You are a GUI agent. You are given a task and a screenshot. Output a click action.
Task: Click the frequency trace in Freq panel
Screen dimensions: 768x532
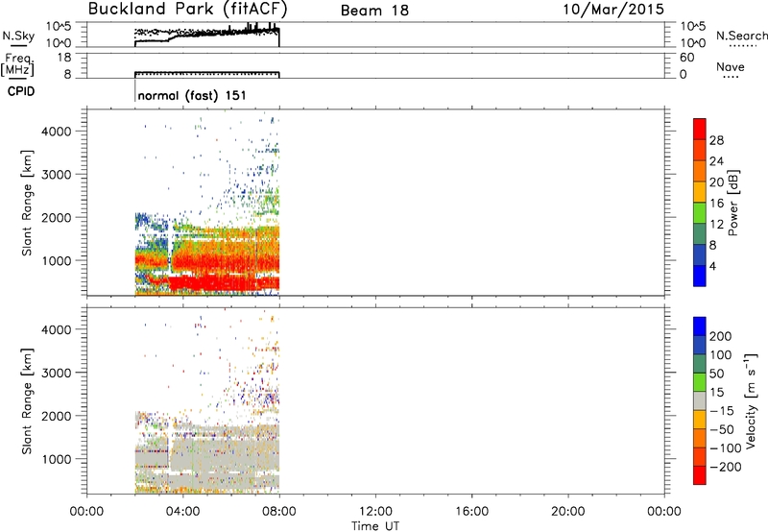coord(207,74)
